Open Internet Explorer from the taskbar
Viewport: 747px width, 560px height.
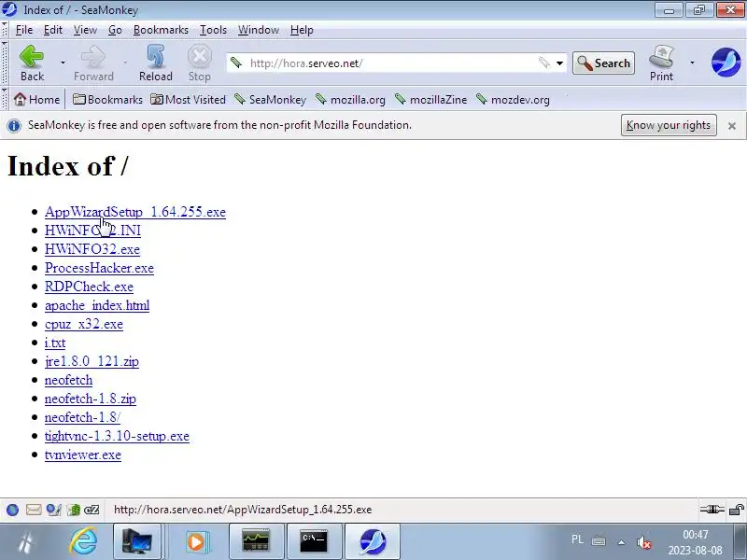pos(84,542)
